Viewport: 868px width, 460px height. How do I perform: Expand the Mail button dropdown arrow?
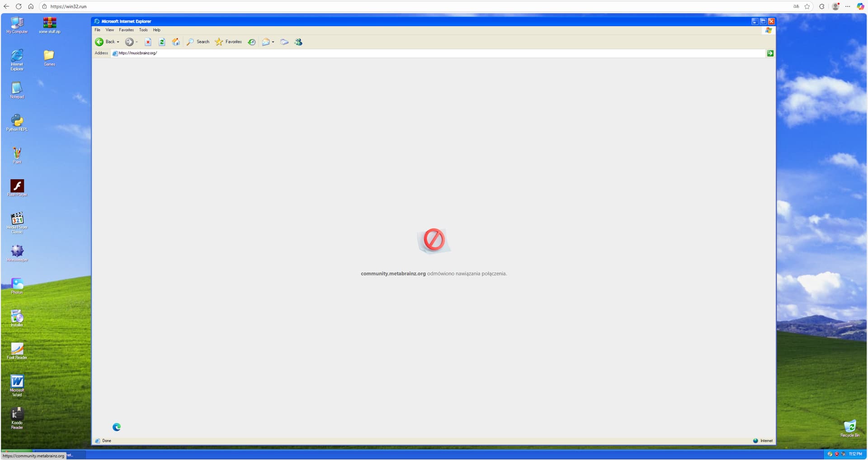pos(273,42)
